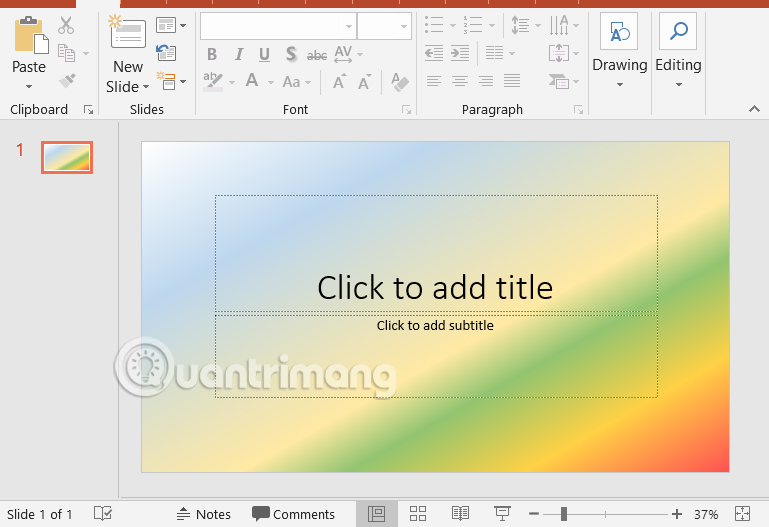This screenshot has width=769, height=527.
Task: Open the slide Layout menu
Action: coord(171,25)
